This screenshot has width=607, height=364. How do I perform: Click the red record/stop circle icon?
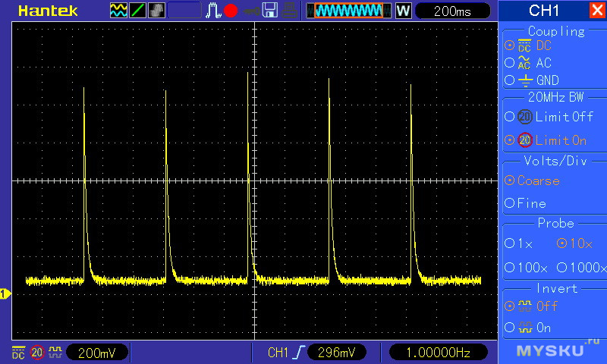(231, 11)
